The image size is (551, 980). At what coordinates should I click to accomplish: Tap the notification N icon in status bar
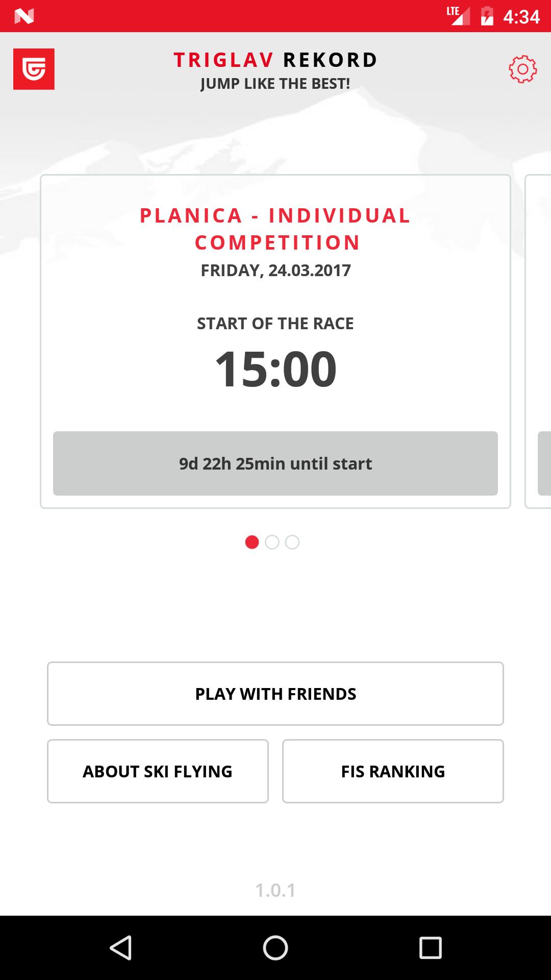[x=24, y=17]
